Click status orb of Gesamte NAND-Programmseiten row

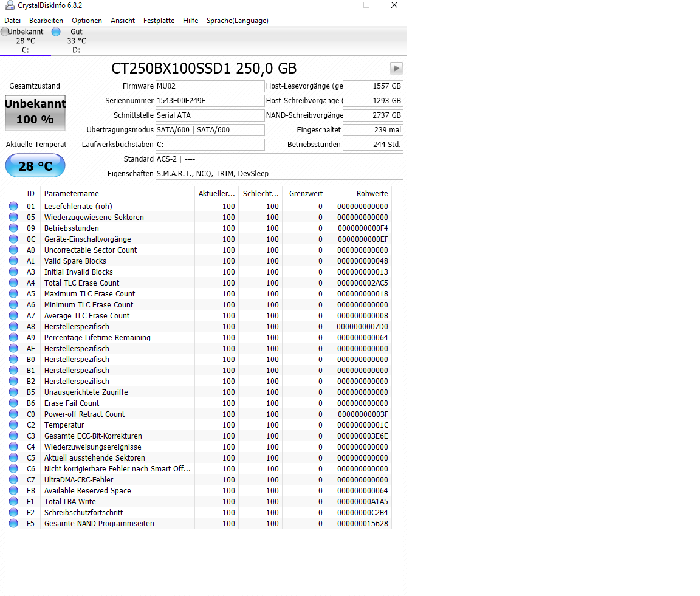coord(13,523)
